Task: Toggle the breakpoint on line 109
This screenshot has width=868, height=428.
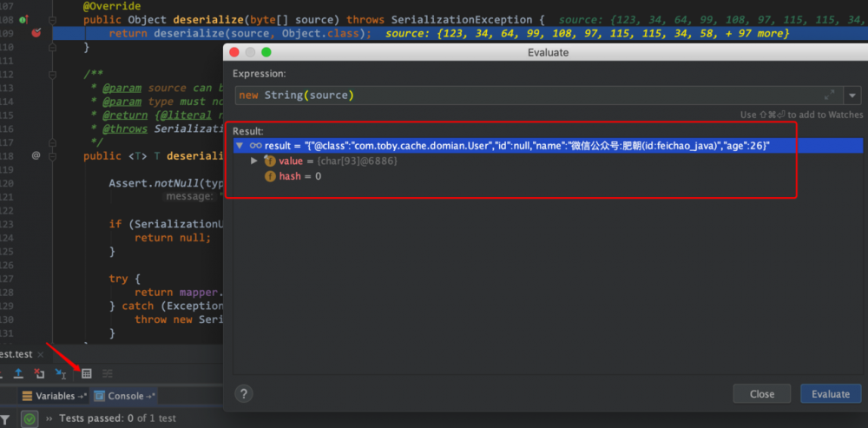Action: click(x=36, y=33)
